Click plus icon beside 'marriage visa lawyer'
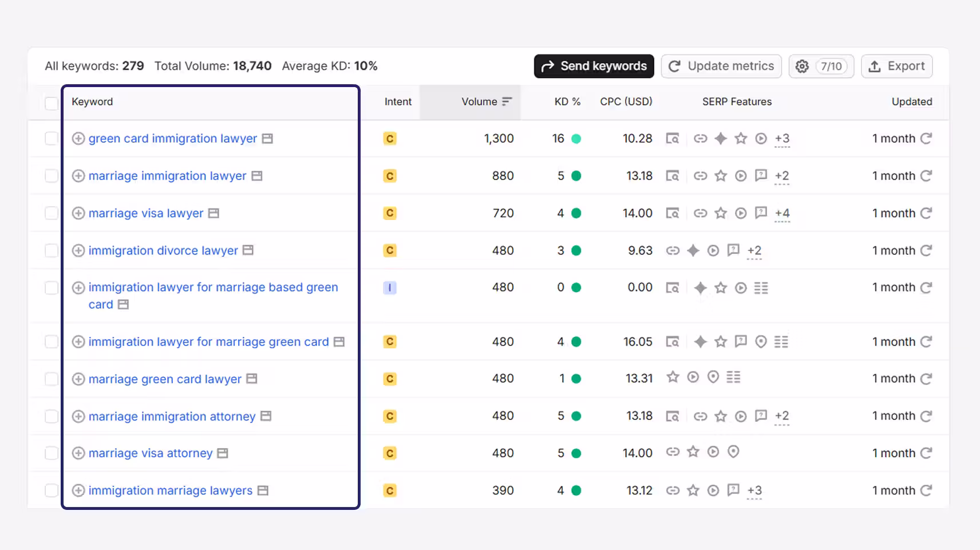 [x=78, y=213]
